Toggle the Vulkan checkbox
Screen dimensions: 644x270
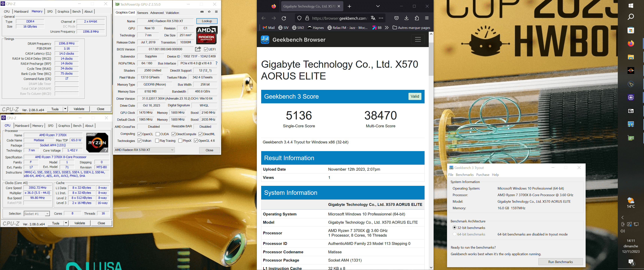[139, 141]
